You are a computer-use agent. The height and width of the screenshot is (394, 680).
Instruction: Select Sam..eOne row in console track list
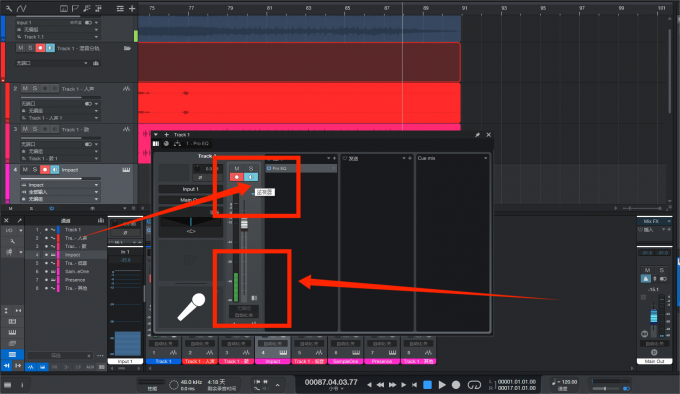65,271
